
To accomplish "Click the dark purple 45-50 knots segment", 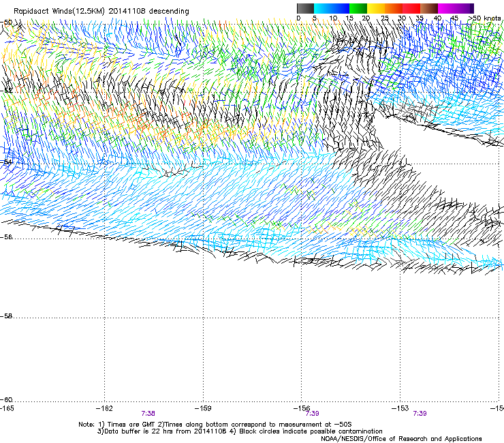I will click(x=464, y=8).
